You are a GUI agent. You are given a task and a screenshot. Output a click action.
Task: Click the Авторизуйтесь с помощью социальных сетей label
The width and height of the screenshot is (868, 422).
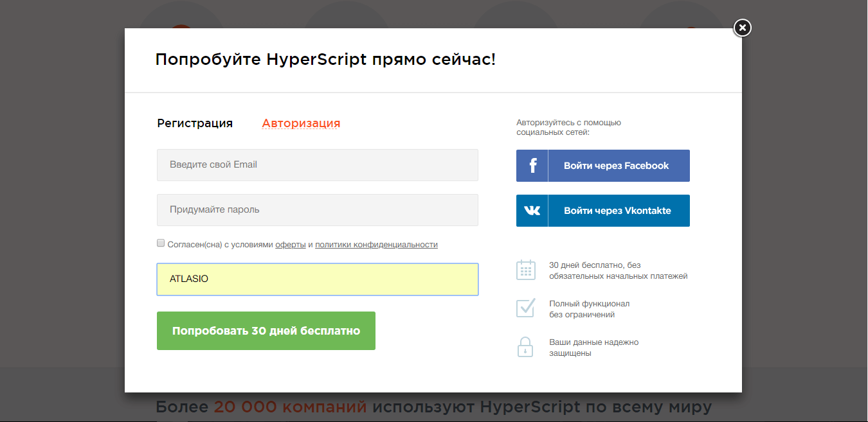568,127
